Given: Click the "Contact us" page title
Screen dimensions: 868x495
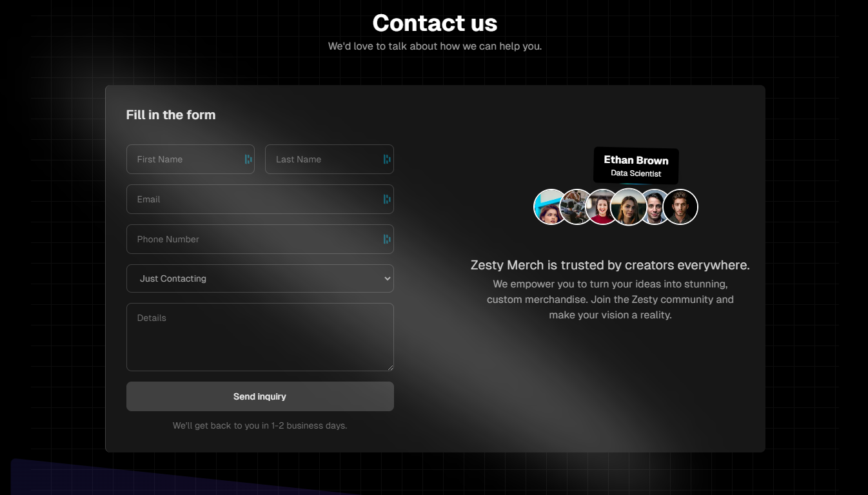Looking at the screenshot, I should (x=435, y=23).
